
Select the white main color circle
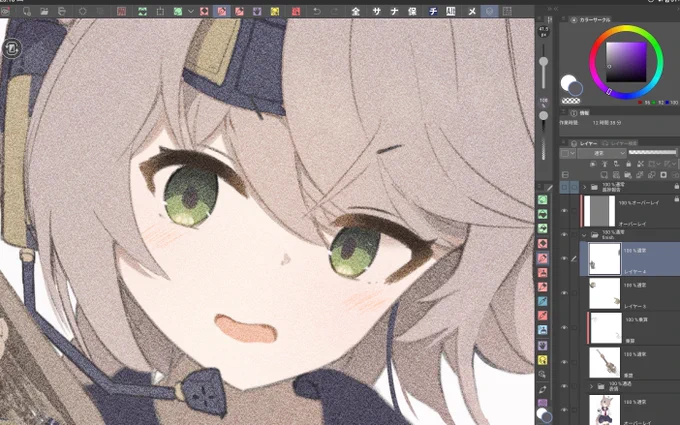pos(568,82)
